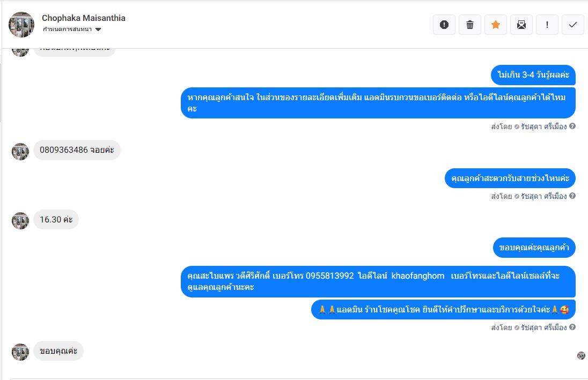
Task: Click help icon below คุณลูกค้าสะดวกรับสายช่วงไหนค่ะ
Action: click(572, 196)
